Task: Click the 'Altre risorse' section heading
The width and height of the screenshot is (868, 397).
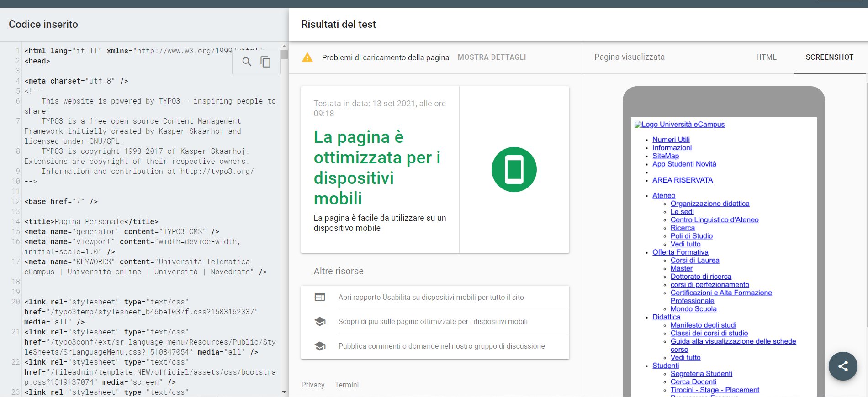Action: click(339, 271)
